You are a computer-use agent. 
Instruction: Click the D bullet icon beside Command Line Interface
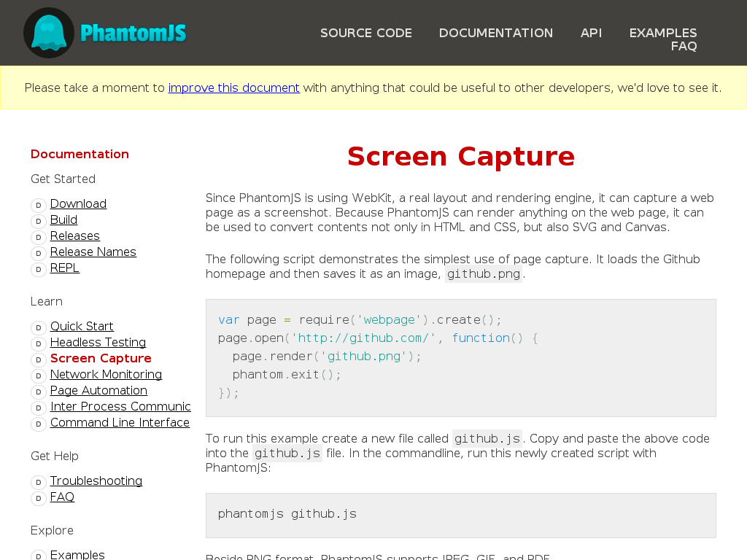point(39,424)
